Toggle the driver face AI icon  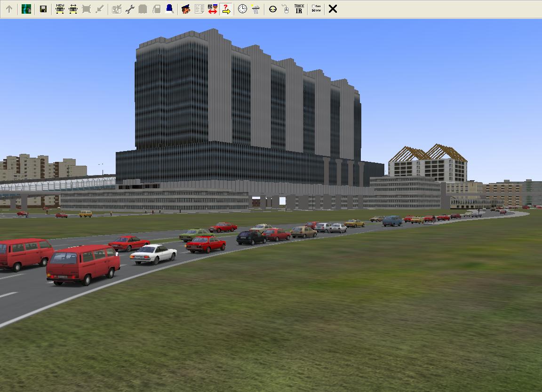pyautogui.click(x=186, y=9)
